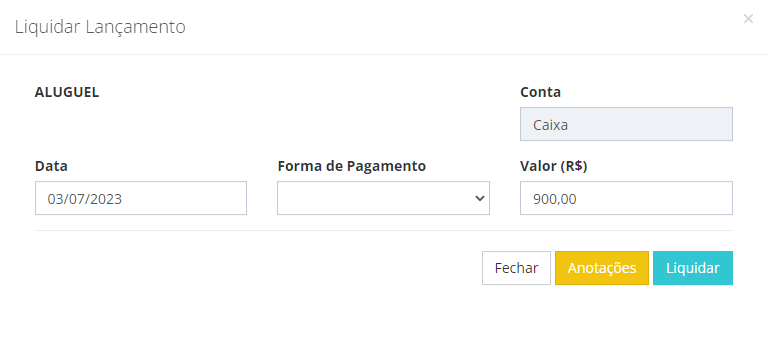Close the Liquidar Lançamento dialog with the X
Screen dimensions: 768x360
point(748,19)
